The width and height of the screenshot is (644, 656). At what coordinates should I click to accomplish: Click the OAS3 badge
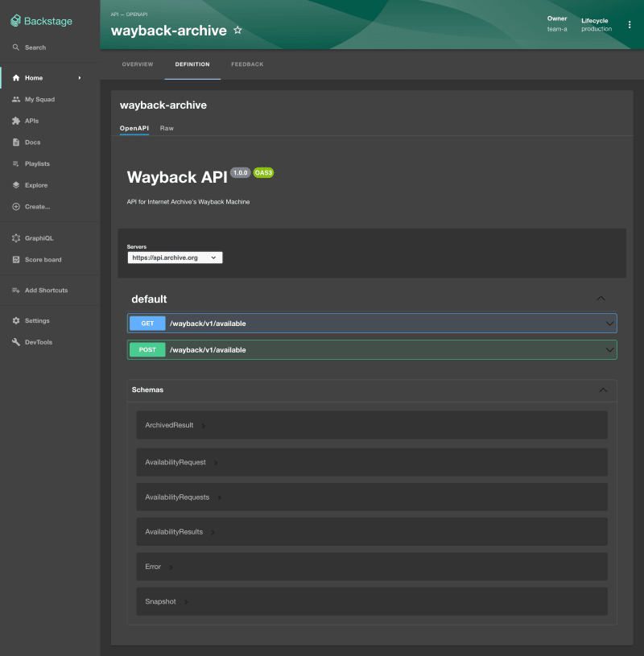263,172
